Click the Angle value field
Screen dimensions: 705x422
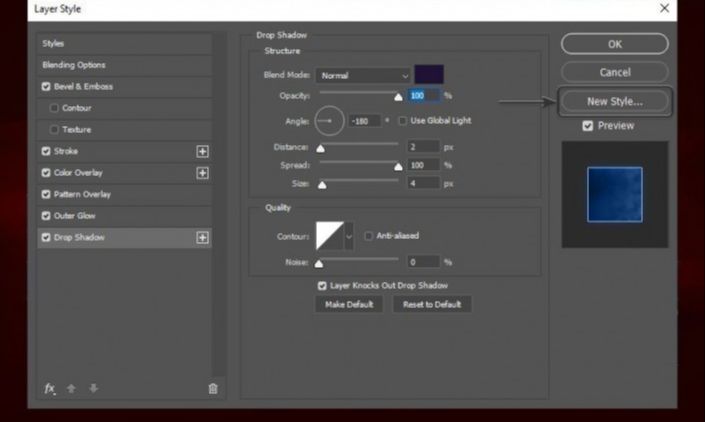pos(365,121)
